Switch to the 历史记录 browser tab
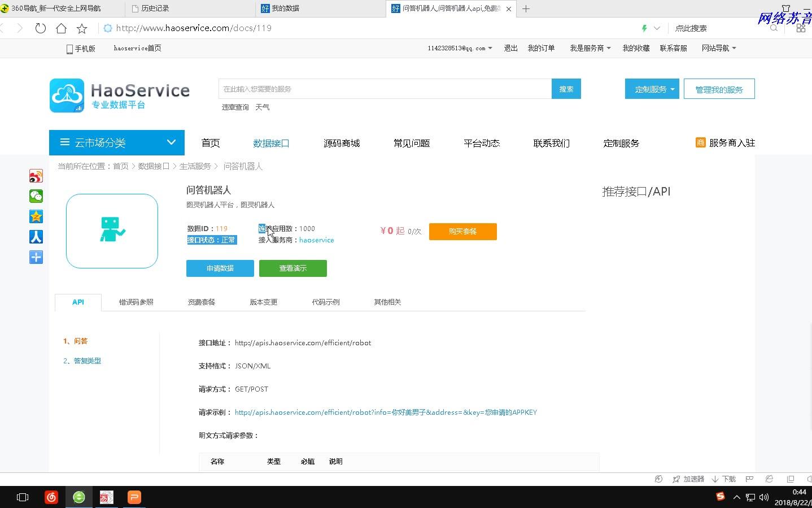The width and height of the screenshot is (812, 508). [x=190, y=8]
